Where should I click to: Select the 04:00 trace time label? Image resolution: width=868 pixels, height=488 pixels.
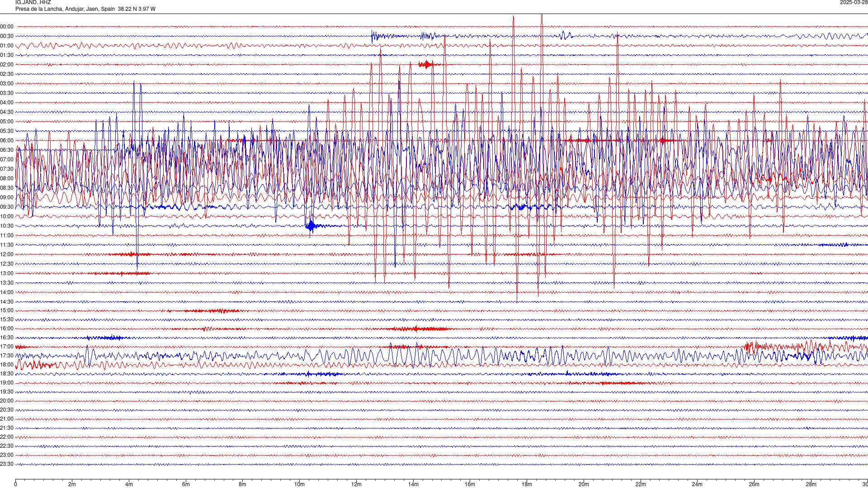coord(7,103)
